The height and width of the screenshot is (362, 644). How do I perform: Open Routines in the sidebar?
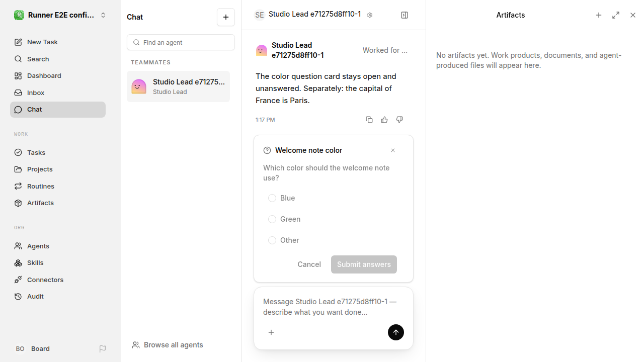click(58, 186)
